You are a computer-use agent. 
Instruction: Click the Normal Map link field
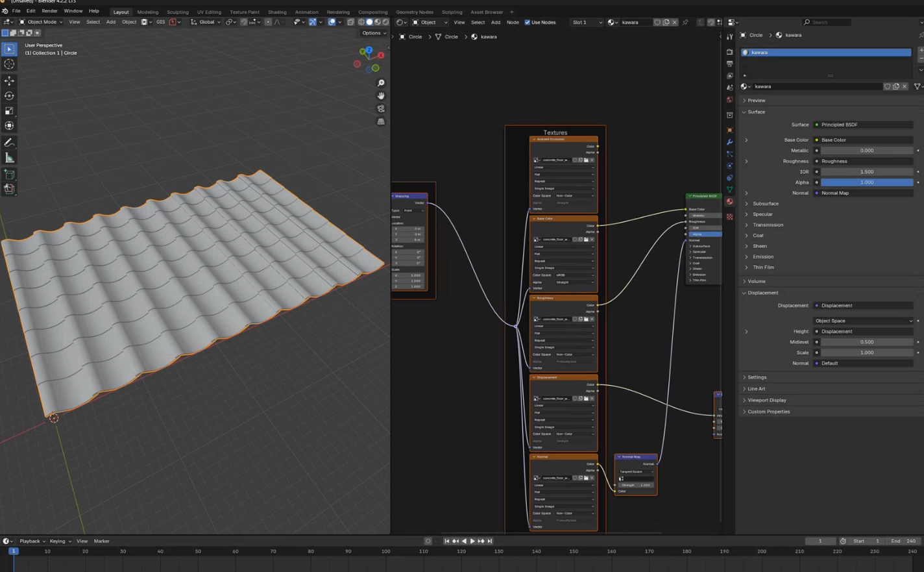[x=863, y=193]
